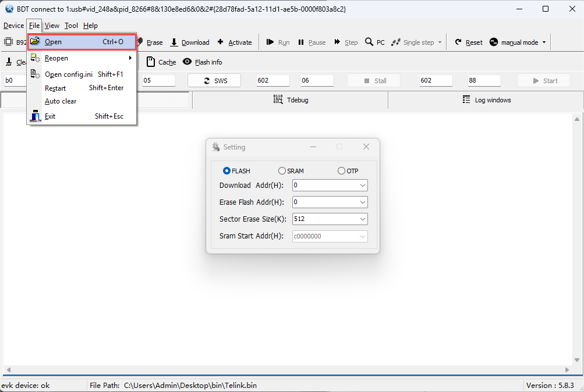Open the View menu

point(52,25)
